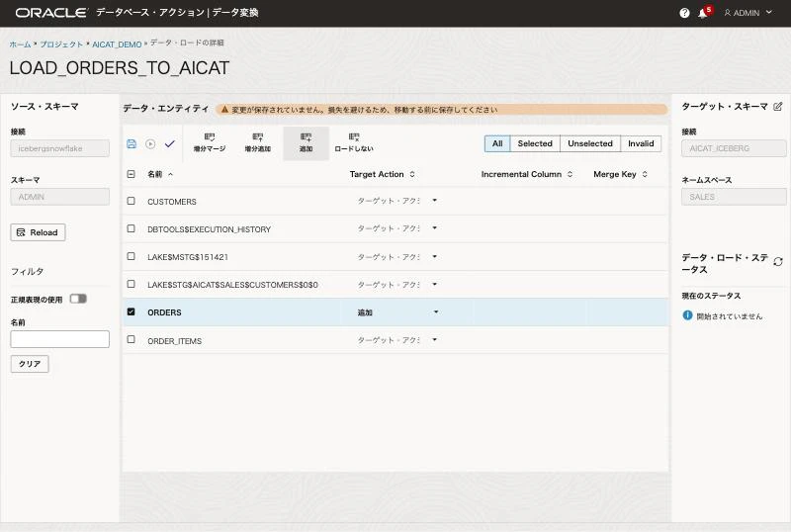Check the LAKE$STG$AICAT$SALES$CUSTOMERS$0$0 checkbox
Image resolution: width=791 pixels, height=532 pixels.
132,284
